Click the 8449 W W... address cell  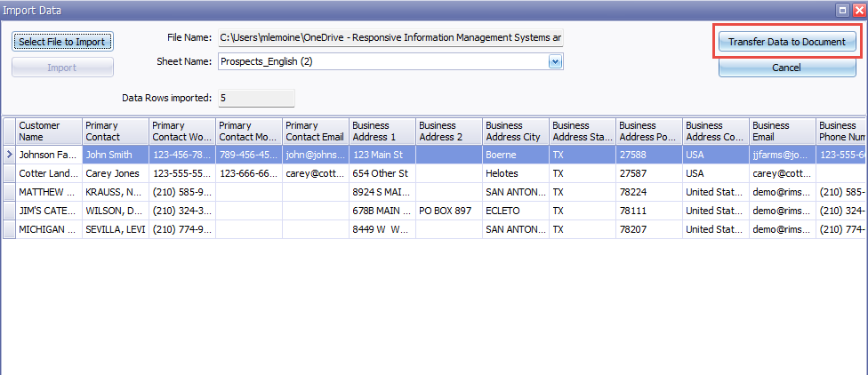382,229
